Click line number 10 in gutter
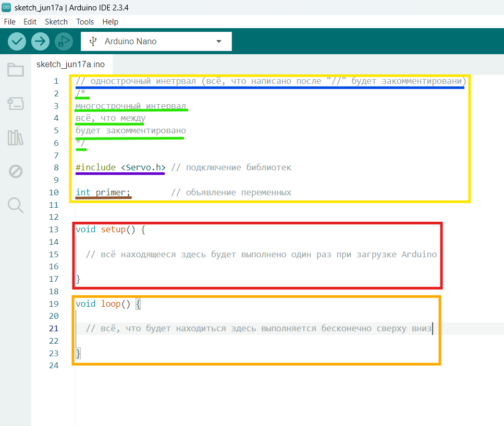The image size is (504, 426). tap(54, 193)
